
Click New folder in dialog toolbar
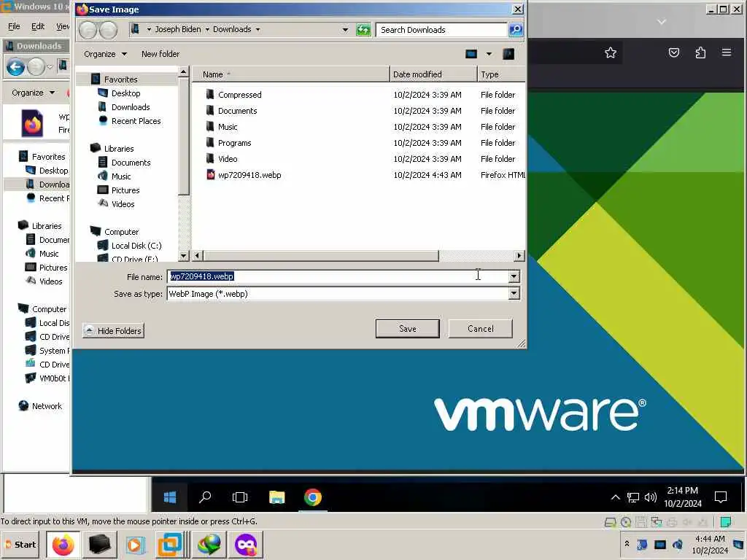click(160, 54)
